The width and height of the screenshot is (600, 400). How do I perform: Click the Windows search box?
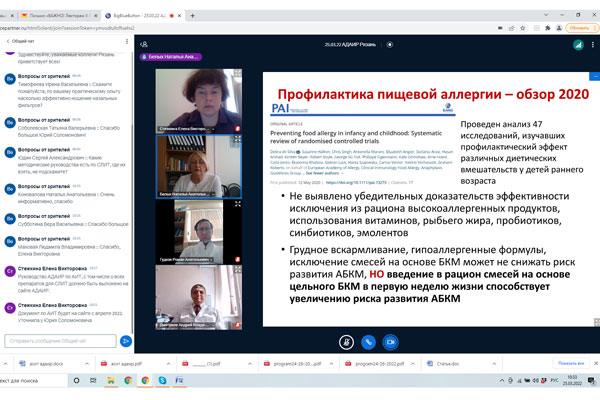[x=34, y=380]
